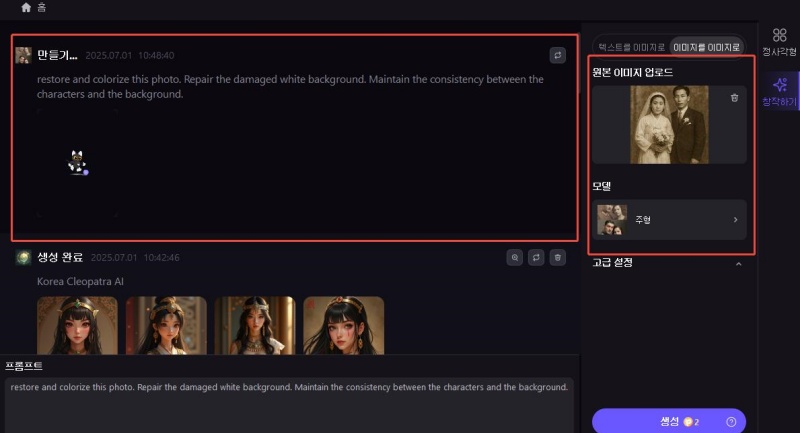Open the fourth Cleopatra generated image
The image size is (800, 433).
tap(343, 325)
